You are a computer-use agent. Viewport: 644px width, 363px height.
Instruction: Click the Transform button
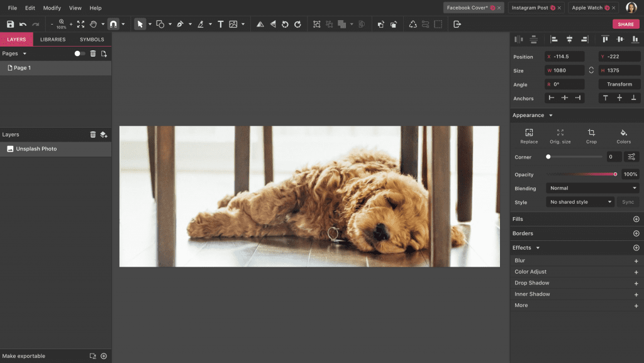coord(619,84)
